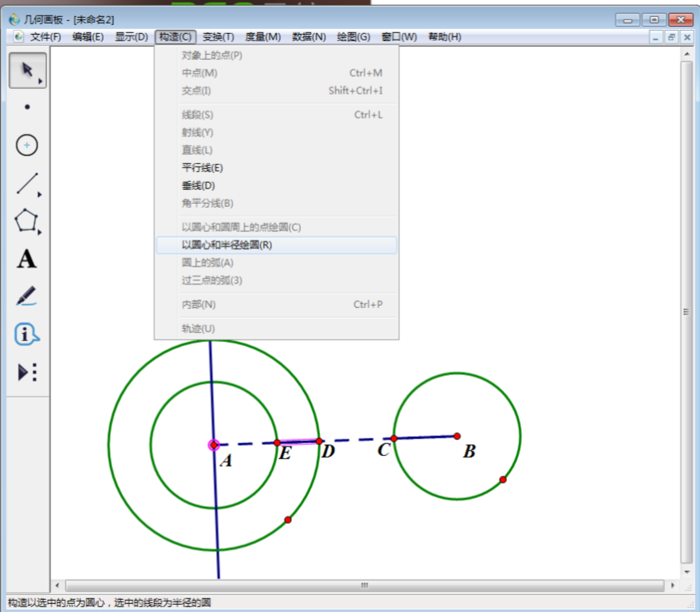Select the arrow selection tool
The height and width of the screenshot is (612, 700).
pyautogui.click(x=27, y=70)
